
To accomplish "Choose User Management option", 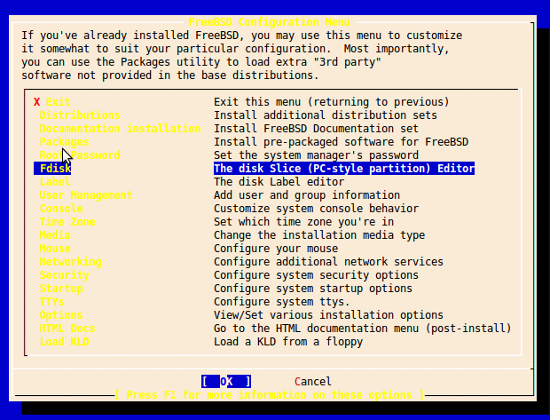I will click(86, 195).
